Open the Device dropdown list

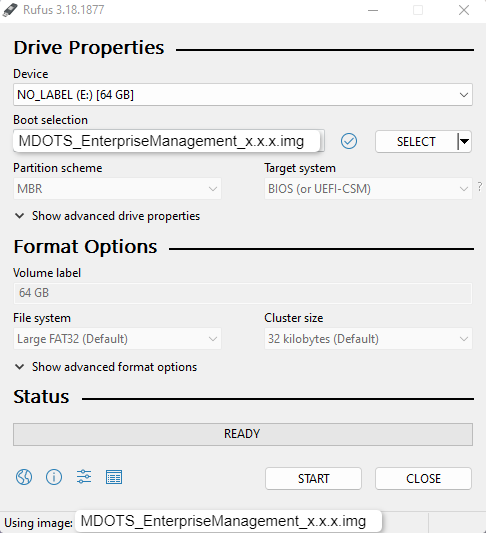[x=243, y=94]
